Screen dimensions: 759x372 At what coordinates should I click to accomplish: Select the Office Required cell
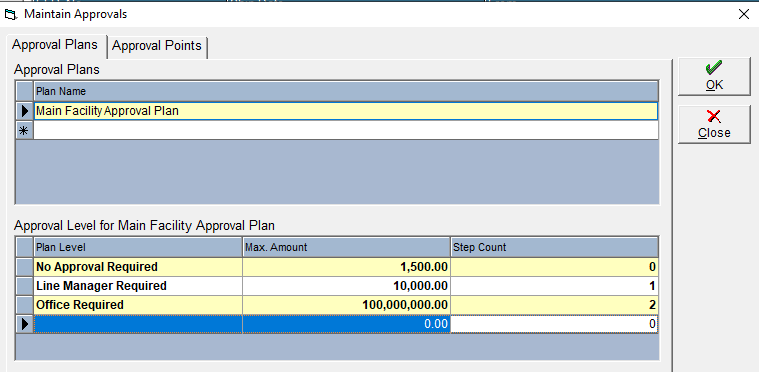[x=138, y=305]
